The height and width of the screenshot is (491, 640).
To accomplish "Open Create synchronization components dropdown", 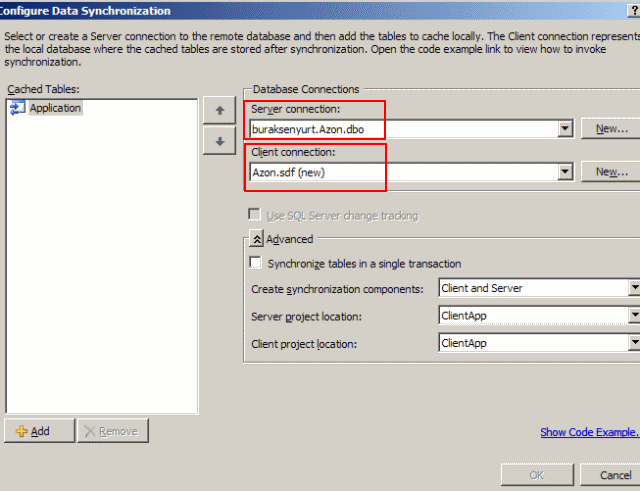I will pos(537,288).
